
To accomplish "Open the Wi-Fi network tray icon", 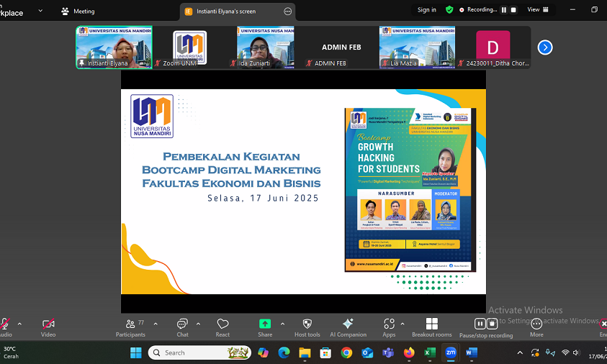I will (x=565, y=352).
